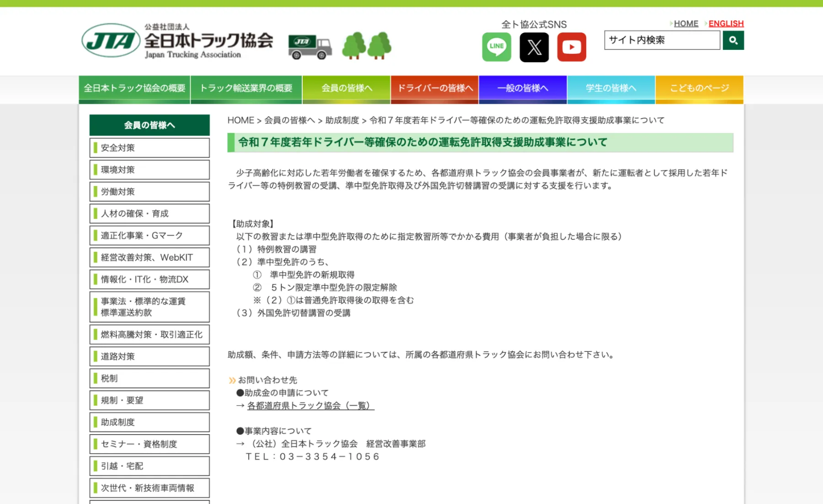This screenshot has width=823, height=504.
Task: Click the 助成制度 breadcrumb link
Action: tap(342, 120)
